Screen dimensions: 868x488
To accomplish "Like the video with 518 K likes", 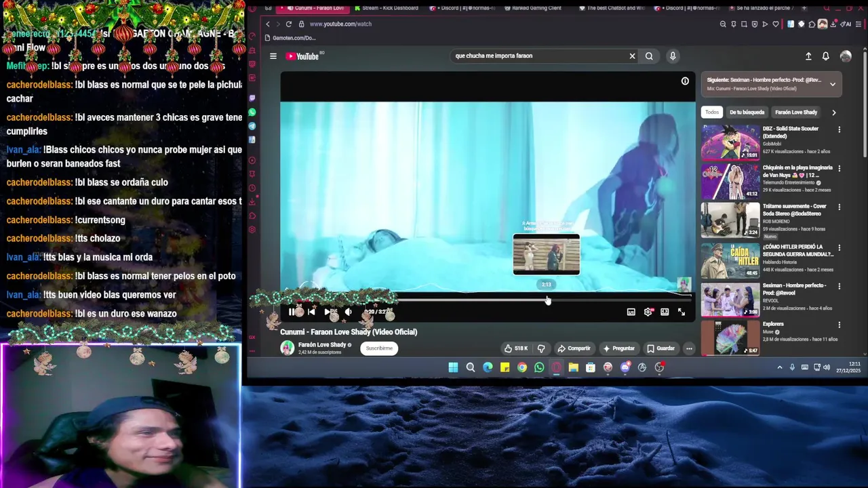I will coord(516,348).
